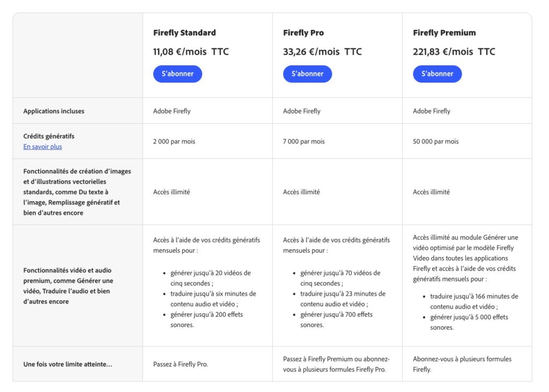The width and height of the screenshot is (549, 392).
Task: Select the 7 000 par mois cell
Action: point(304,141)
